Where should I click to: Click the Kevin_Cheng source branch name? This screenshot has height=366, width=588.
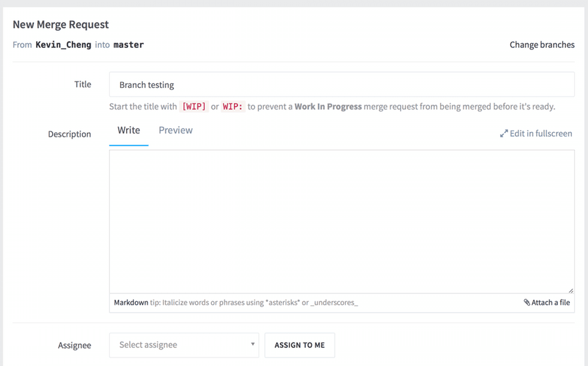coord(63,45)
